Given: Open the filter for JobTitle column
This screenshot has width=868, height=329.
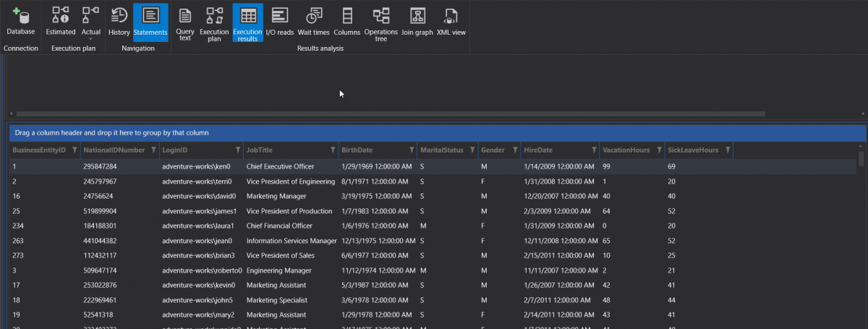Looking at the screenshot, I should (x=332, y=150).
